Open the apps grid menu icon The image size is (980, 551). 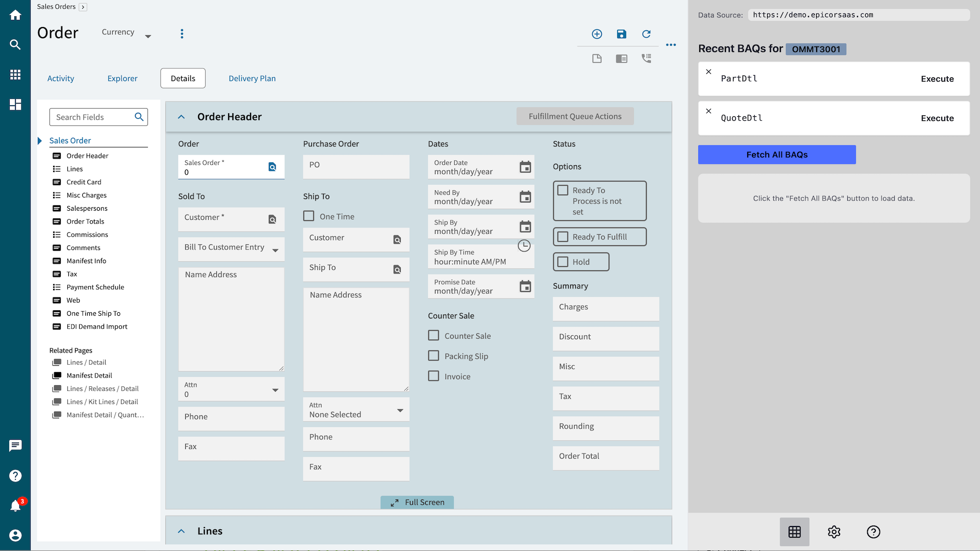click(15, 74)
